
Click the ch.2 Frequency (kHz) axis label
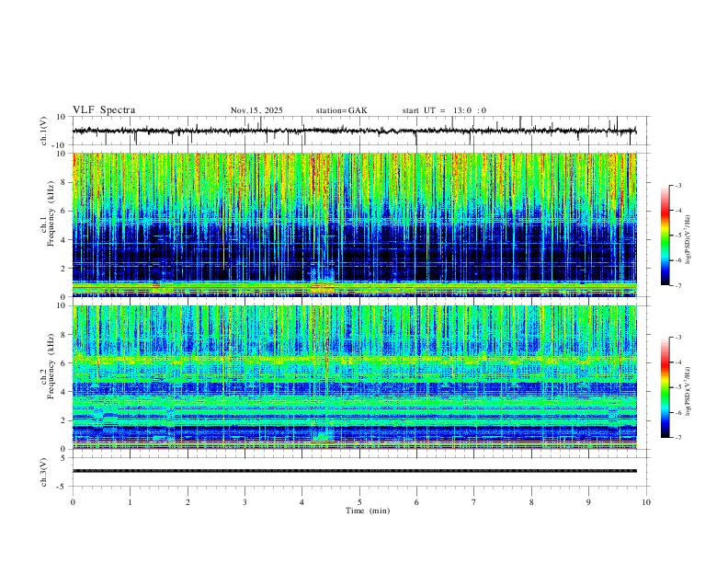[x=48, y=366]
